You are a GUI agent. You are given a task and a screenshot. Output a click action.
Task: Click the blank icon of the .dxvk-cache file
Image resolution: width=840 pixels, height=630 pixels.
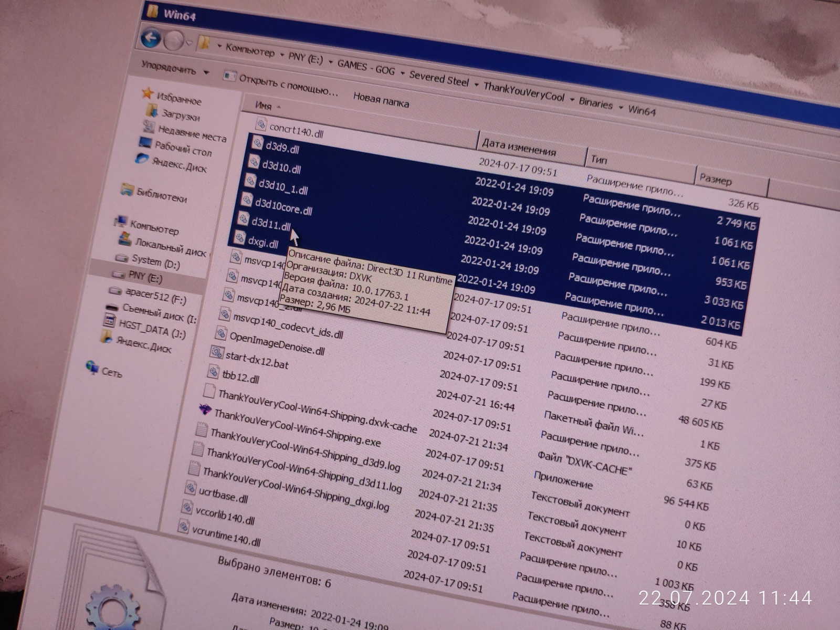209,391
